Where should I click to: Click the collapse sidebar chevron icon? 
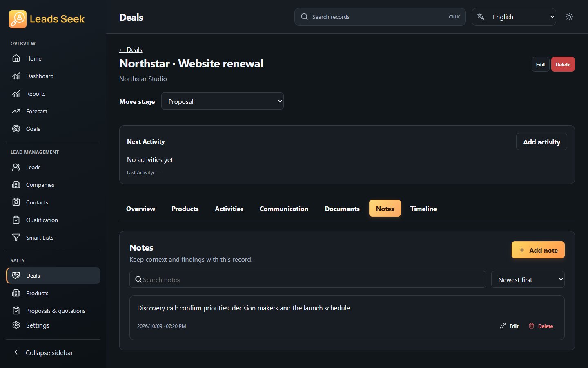pyautogui.click(x=16, y=352)
